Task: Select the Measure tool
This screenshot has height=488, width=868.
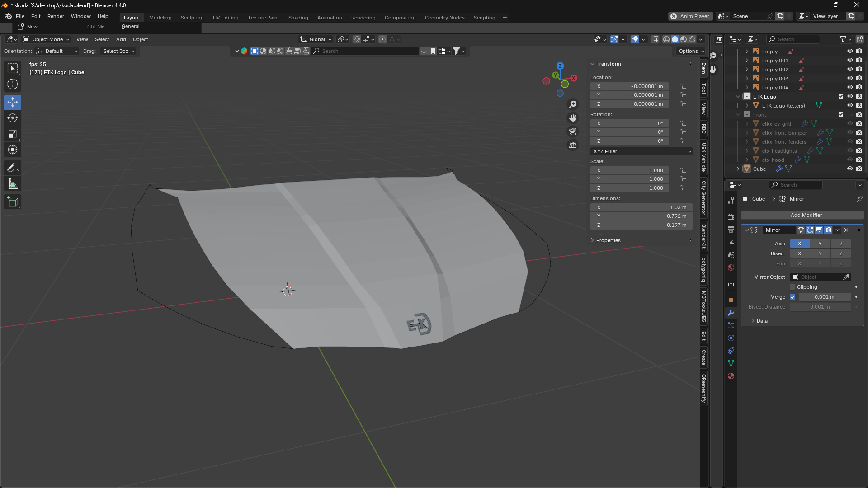Action: [13, 184]
